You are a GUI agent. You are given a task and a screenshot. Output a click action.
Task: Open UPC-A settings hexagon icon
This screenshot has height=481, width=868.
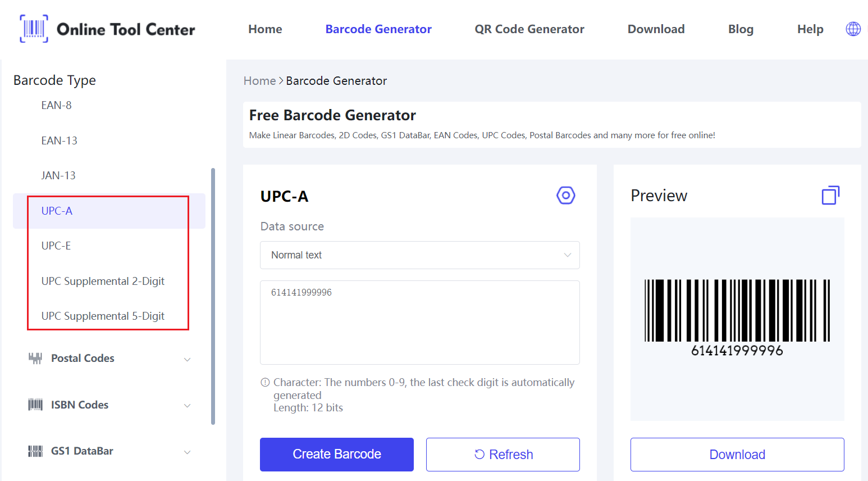pos(565,196)
